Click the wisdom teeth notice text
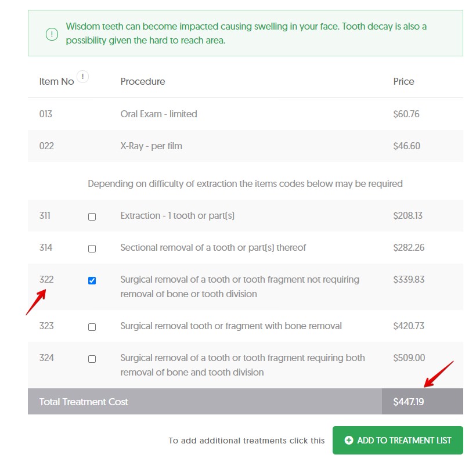The width and height of the screenshot is (476, 469). tap(246, 33)
